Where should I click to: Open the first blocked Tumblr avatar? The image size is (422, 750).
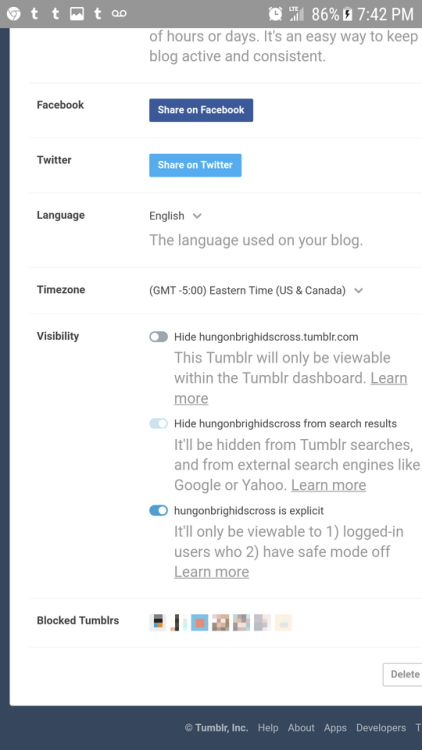coord(157,622)
